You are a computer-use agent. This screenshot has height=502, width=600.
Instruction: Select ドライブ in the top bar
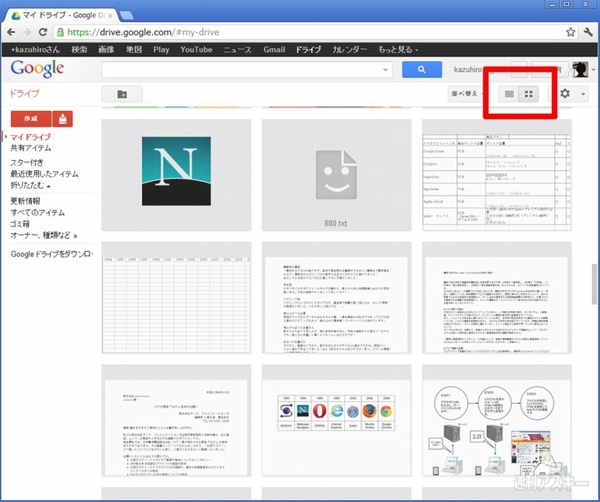(308, 50)
